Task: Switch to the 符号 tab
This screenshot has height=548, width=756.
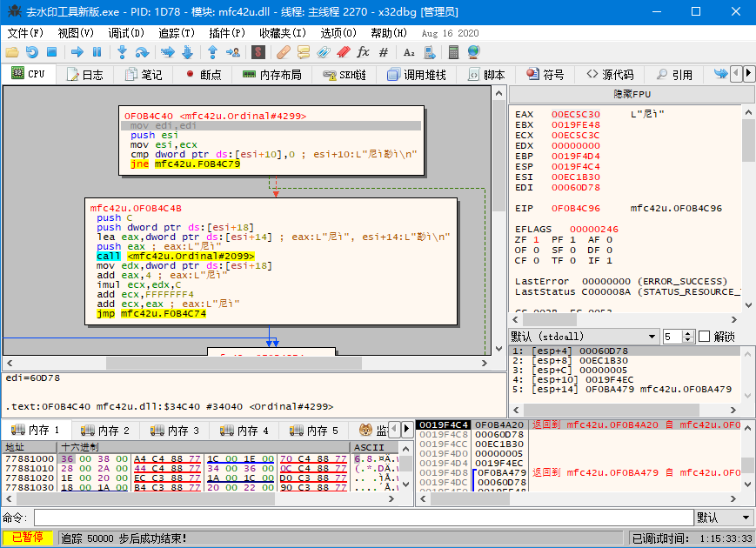Action: [545, 75]
